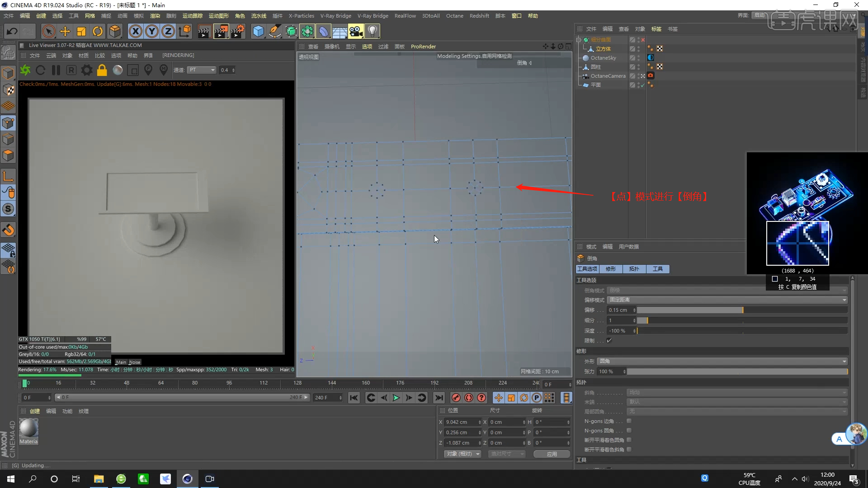Switch to the 拓扑 tab

pos(634,269)
